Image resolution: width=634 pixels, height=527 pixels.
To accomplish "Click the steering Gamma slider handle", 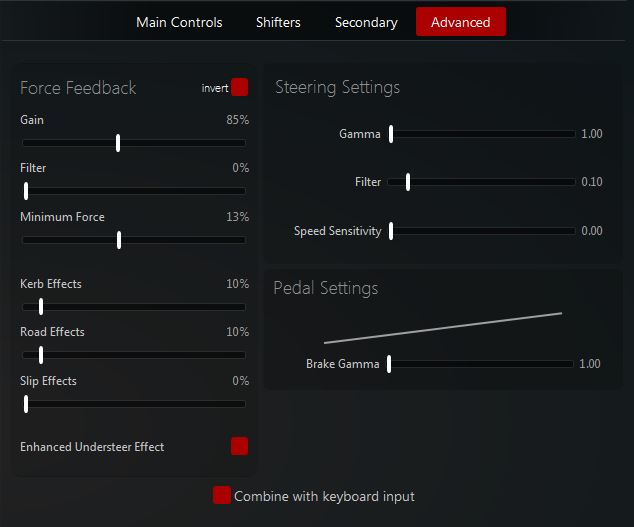I will 391,134.
